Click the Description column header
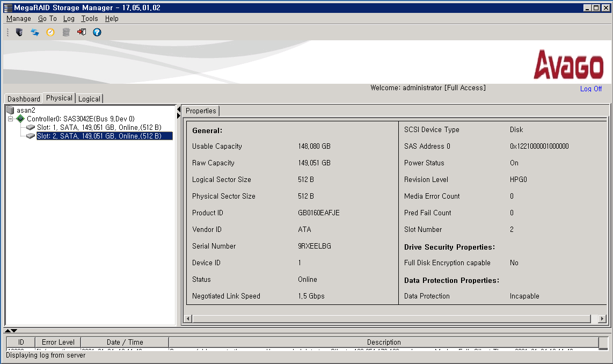The height and width of the screenshot is (364, 613). [383, 342]
